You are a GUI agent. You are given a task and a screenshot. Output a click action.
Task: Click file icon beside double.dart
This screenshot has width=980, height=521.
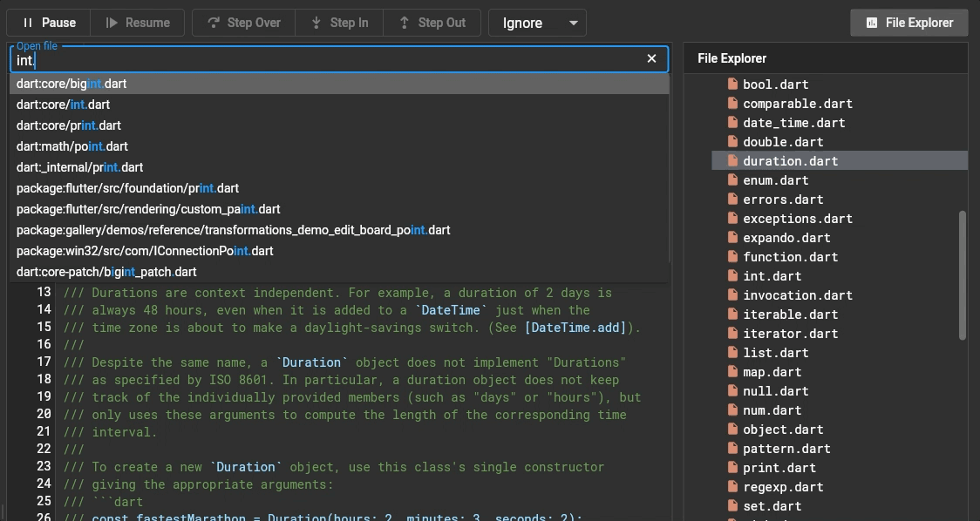pyautogui.click(x=732, y=141)
